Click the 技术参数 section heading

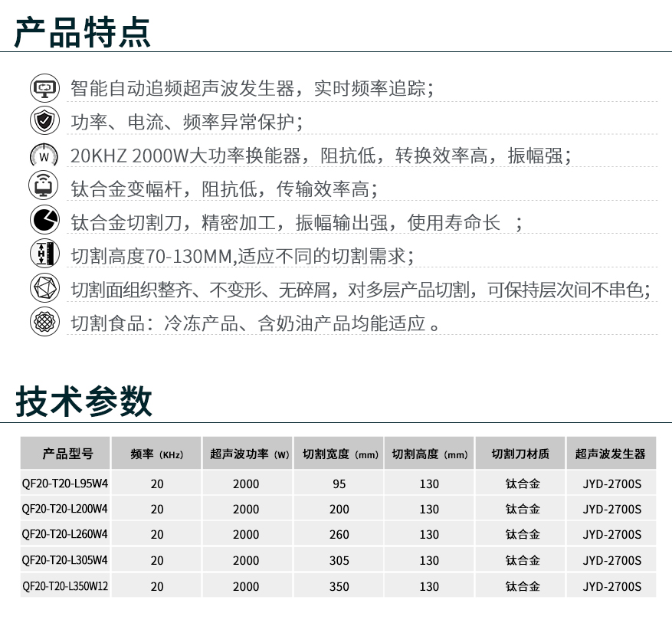pos(84,401)
